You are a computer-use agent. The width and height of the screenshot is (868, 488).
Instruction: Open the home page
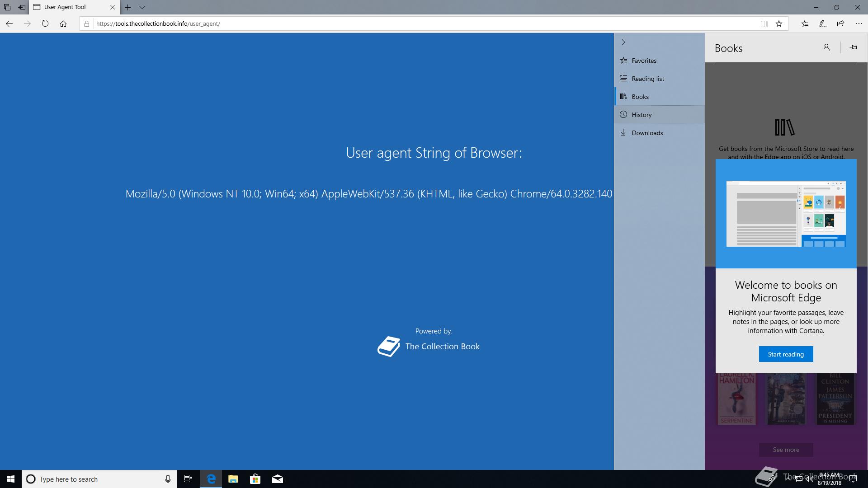coord(63,23)
